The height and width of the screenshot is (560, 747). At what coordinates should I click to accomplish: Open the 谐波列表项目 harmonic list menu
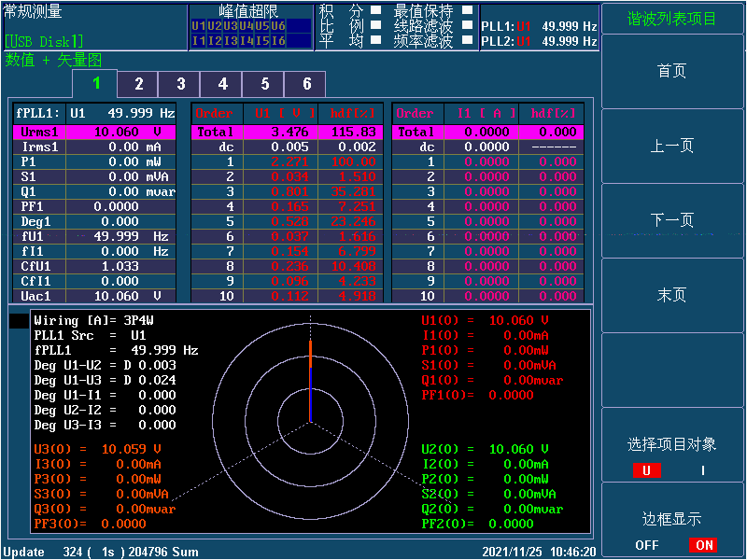[x=672, y=18]
